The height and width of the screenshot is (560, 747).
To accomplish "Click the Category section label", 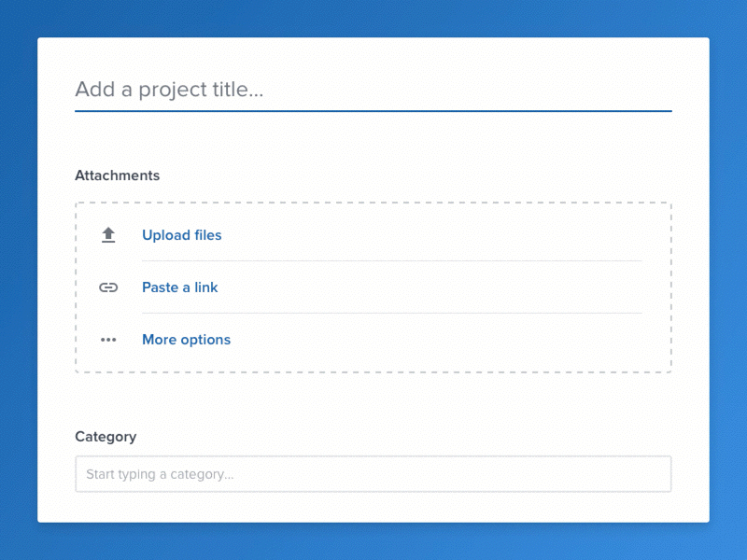I will [x=106, y=436].
